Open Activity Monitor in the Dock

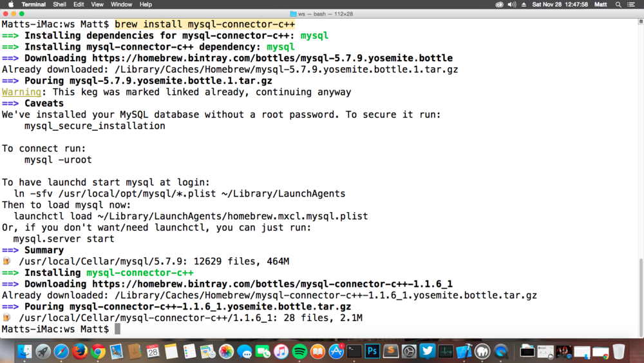coord(446,351)
